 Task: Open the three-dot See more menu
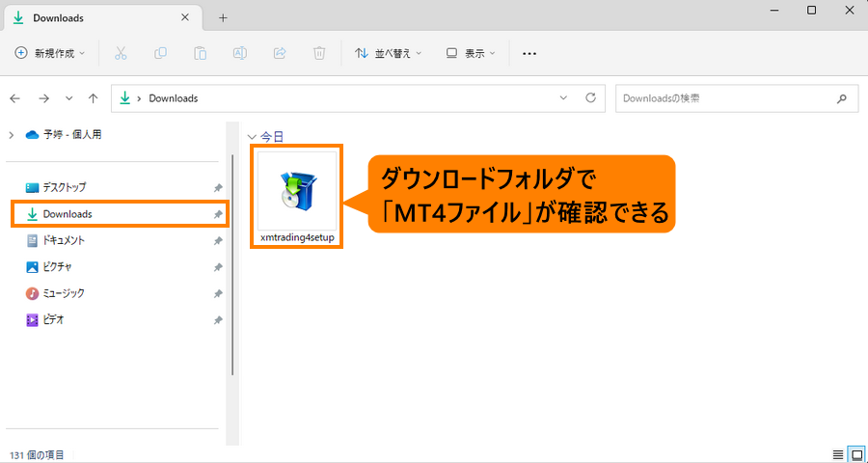[x=529, y=54]
